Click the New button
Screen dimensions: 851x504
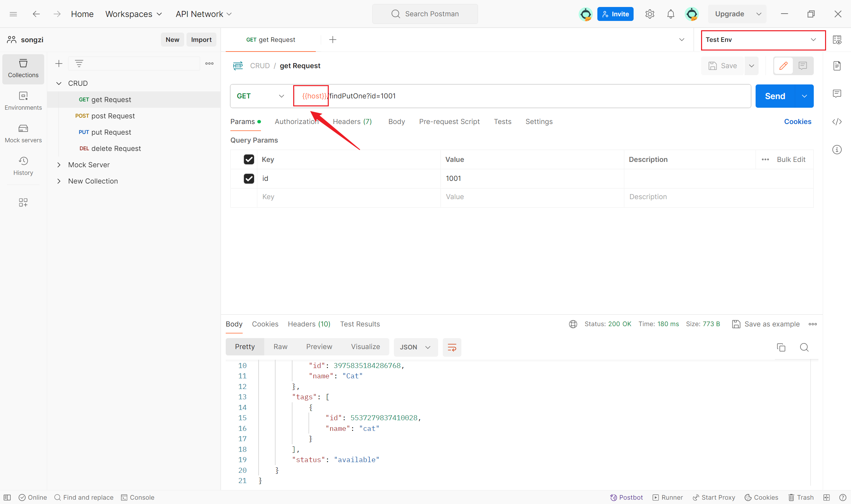[173, 40]
